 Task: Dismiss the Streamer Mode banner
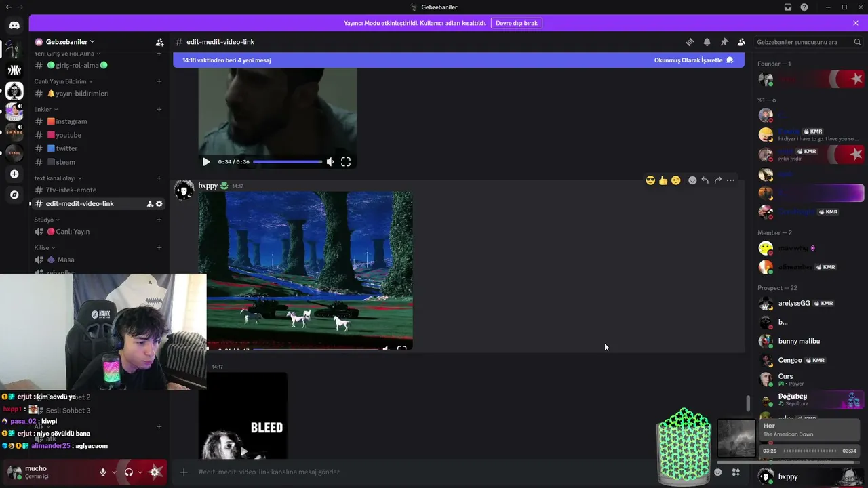click(856, 23)
